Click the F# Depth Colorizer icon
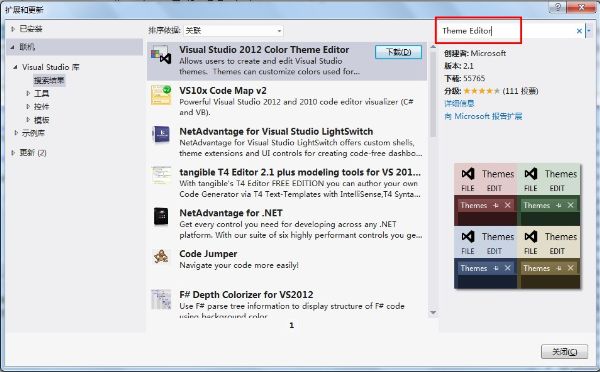Screen dimensions: 600x372 pyautogui.click(x=161, y=299)
